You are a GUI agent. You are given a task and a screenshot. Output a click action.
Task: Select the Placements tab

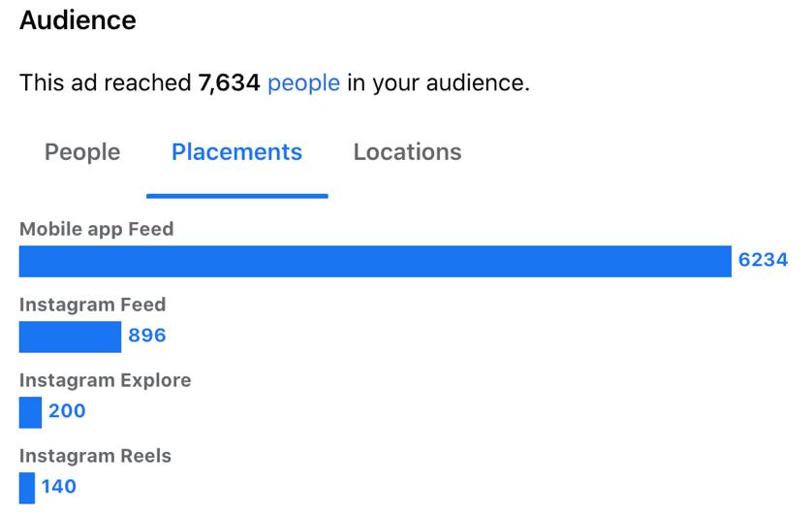pos(236,152)
